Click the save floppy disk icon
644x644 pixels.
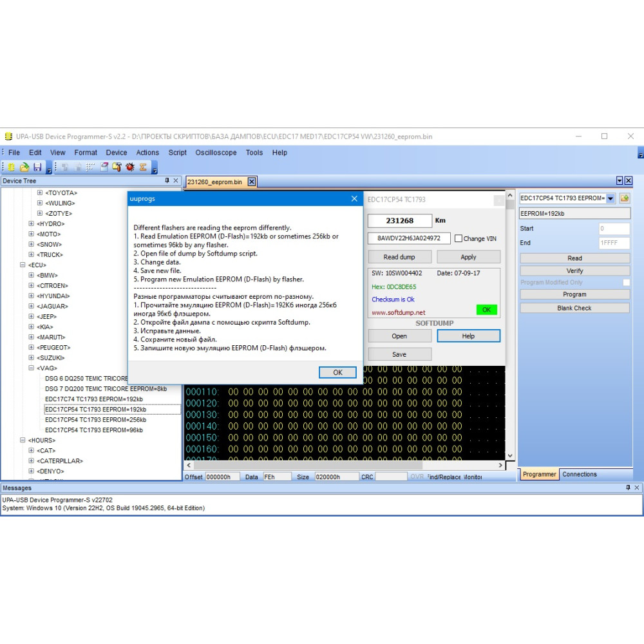[37, 167]
